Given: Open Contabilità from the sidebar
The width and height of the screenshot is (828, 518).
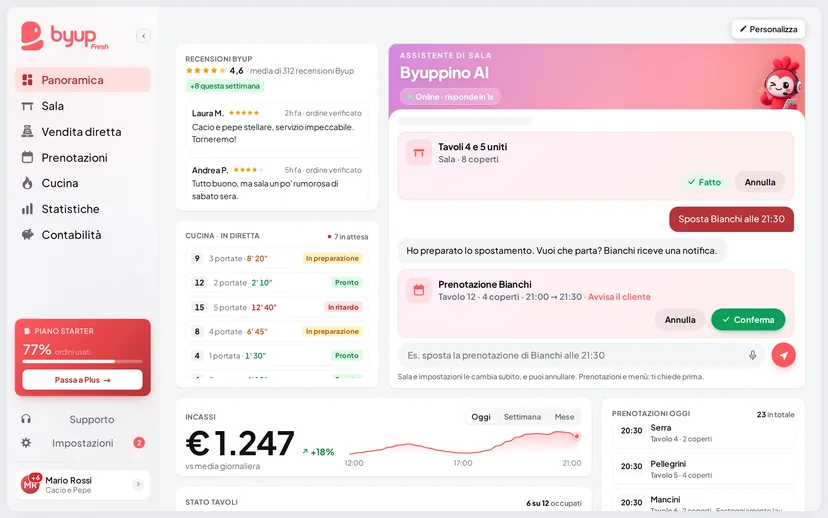Looking at the screenshot, I should click(82, 235).
